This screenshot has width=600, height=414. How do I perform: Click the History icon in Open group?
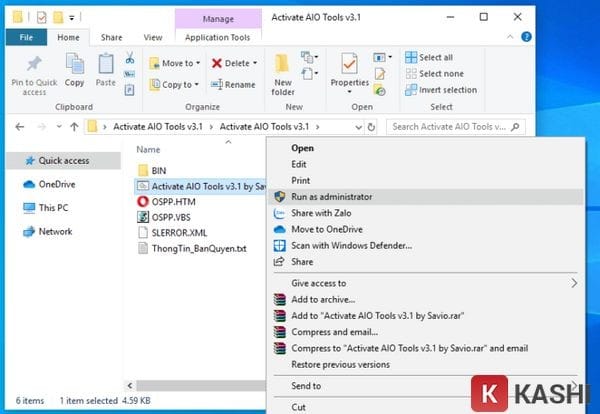click(380, 90)
